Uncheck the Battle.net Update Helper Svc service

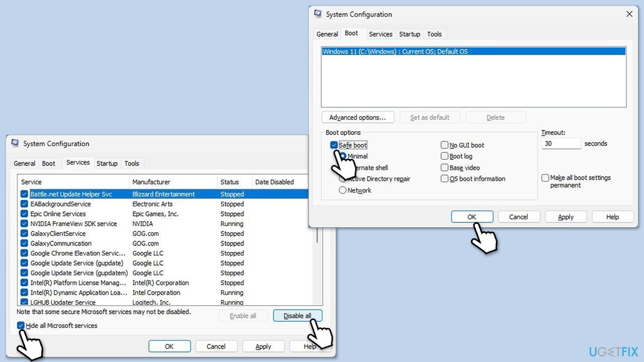pyautogui.click(x=24, y=194)
